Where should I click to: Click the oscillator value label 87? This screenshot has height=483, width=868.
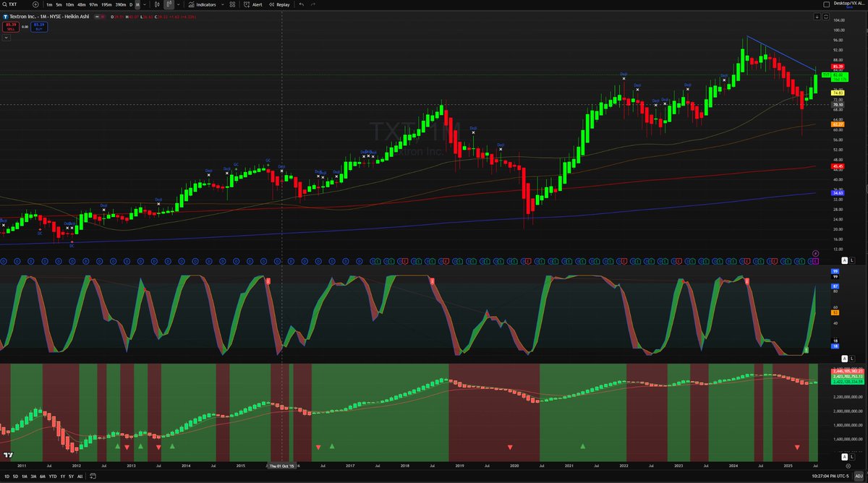click(835, 287)
